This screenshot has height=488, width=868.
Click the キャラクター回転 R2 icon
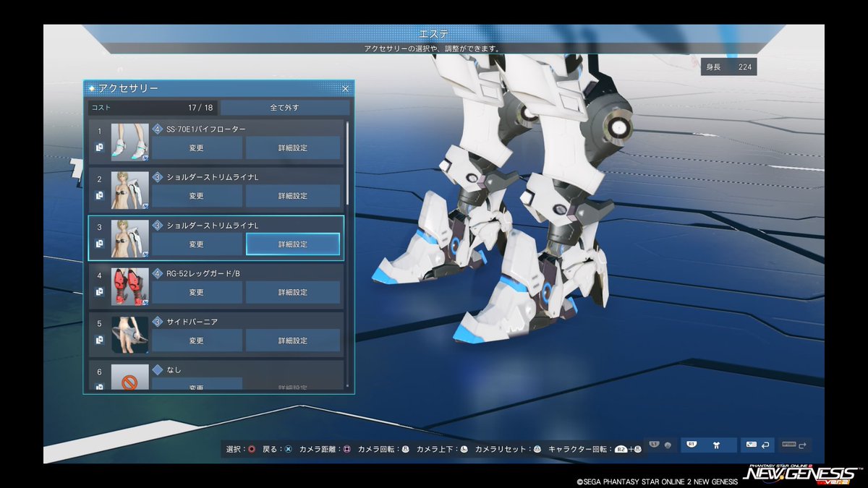point(621,449)
